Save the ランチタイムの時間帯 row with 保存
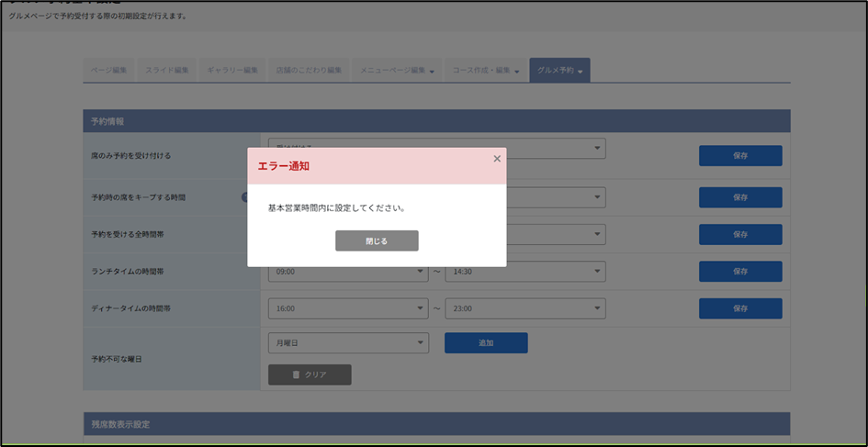868x447 pixels. pos(740,272)
